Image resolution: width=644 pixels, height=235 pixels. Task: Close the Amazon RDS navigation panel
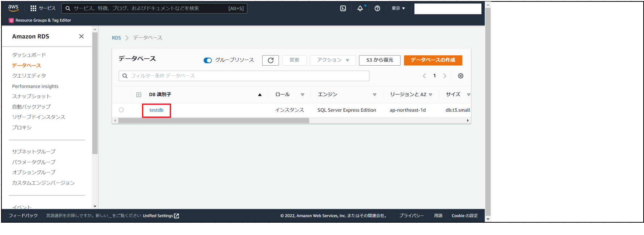[x=81, y=36]
